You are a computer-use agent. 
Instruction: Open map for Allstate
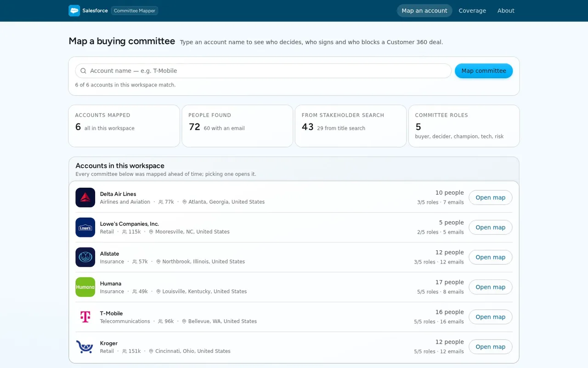point(490,257)
